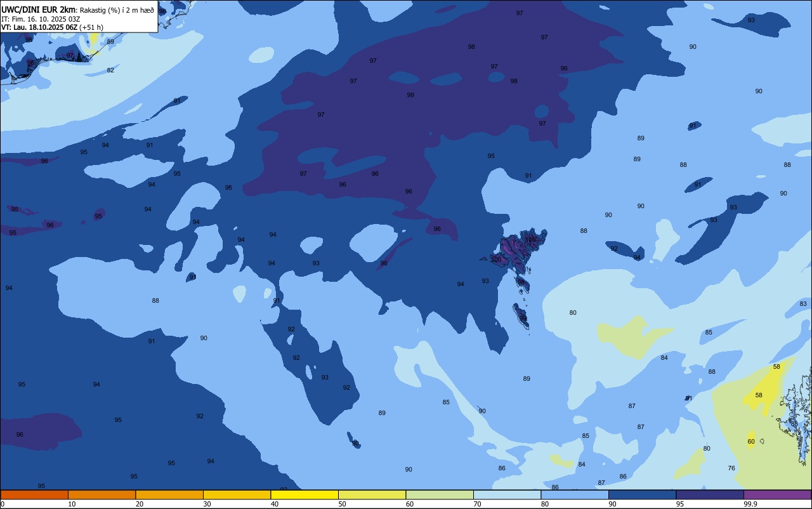The width and height of the screenshot is (812, 509).
Task: Click the "83" humidity value on the map
Action: click(x=803, y=304)
